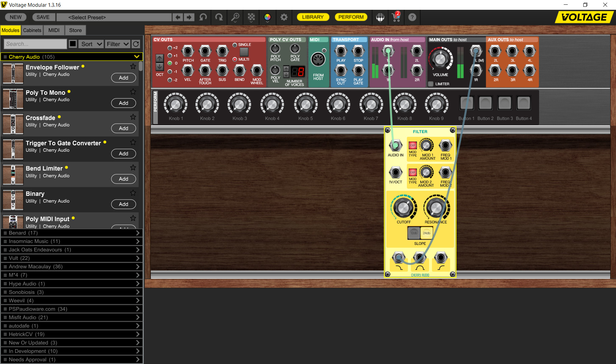Click the Crossfade module thumbnail
The image size is (616, 364).
pyautogui.click(x=13, y=124)
